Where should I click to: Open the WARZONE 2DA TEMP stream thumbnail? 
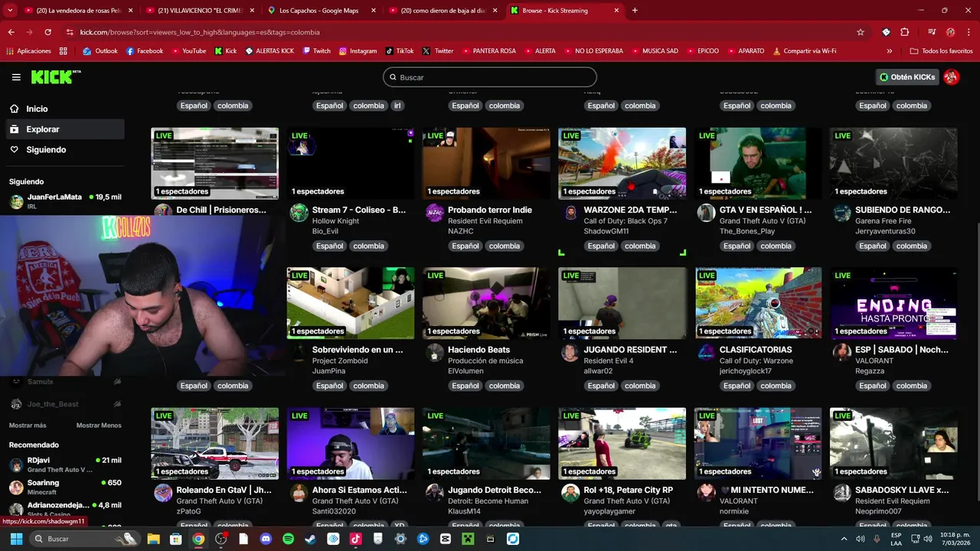tap(622, 163)
